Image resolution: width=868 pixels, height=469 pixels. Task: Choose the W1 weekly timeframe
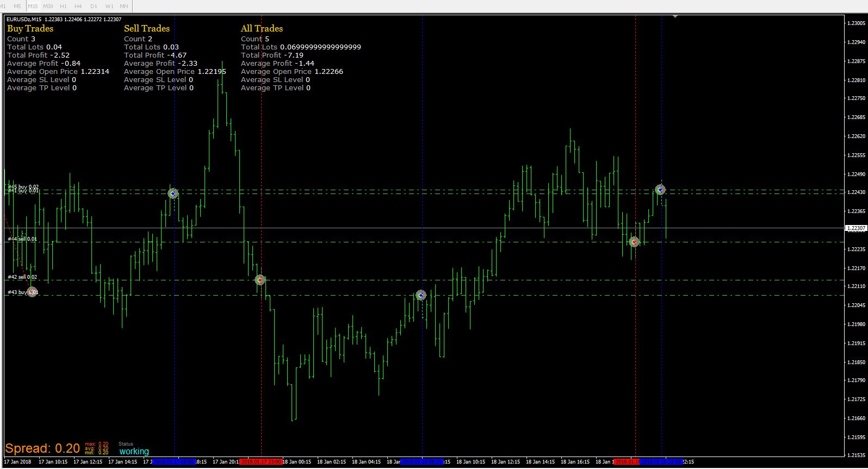109,6
